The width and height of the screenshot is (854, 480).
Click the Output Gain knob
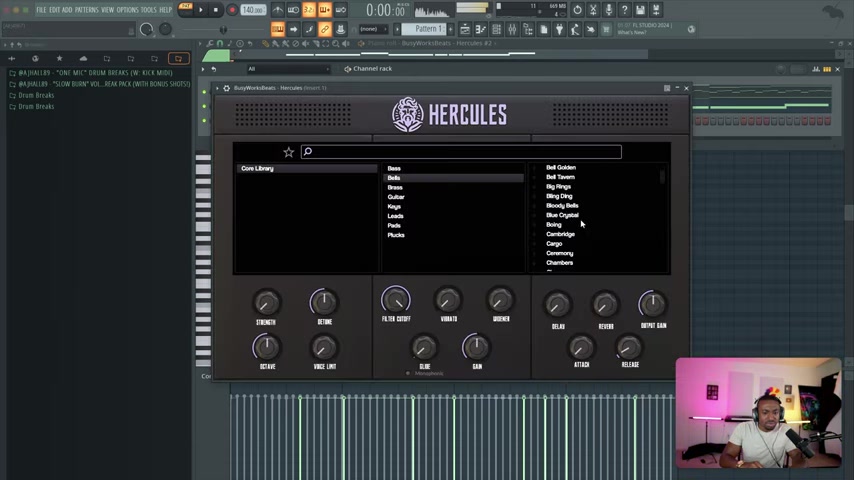652,304
